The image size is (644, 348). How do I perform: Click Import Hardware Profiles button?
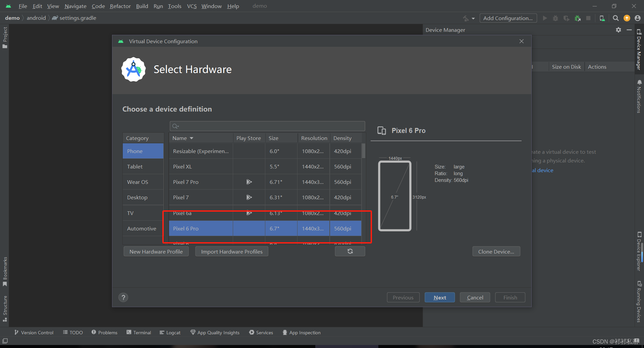232,252
